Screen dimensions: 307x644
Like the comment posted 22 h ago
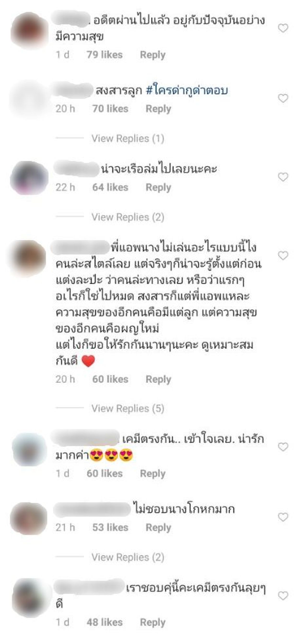point(283,177)
